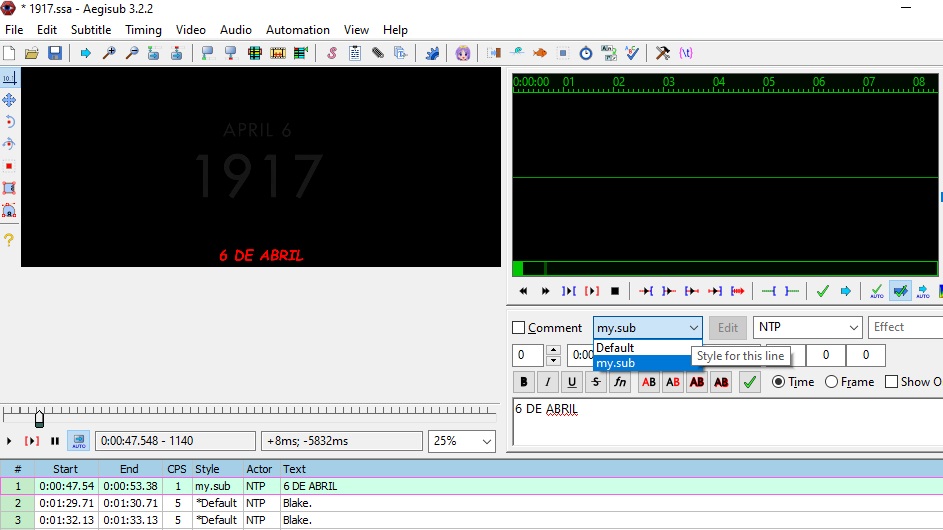Toggle bold formatting button
This screenshot has height=530, width=943.
tap(524, 382)
